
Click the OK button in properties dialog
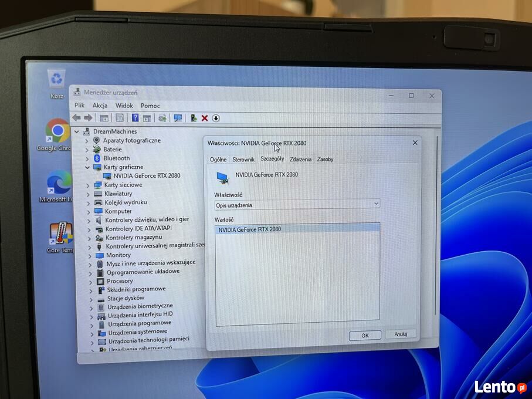coord(365,335)
